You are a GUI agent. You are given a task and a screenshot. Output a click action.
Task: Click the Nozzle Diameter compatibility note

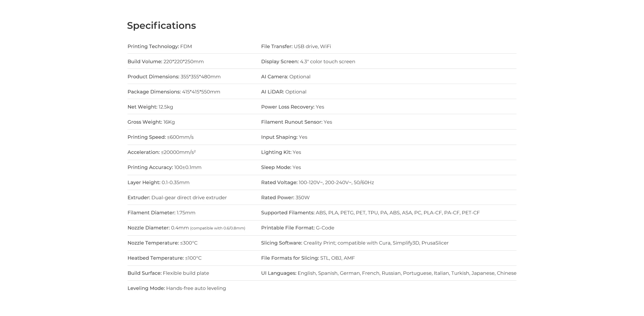(217, 228)
